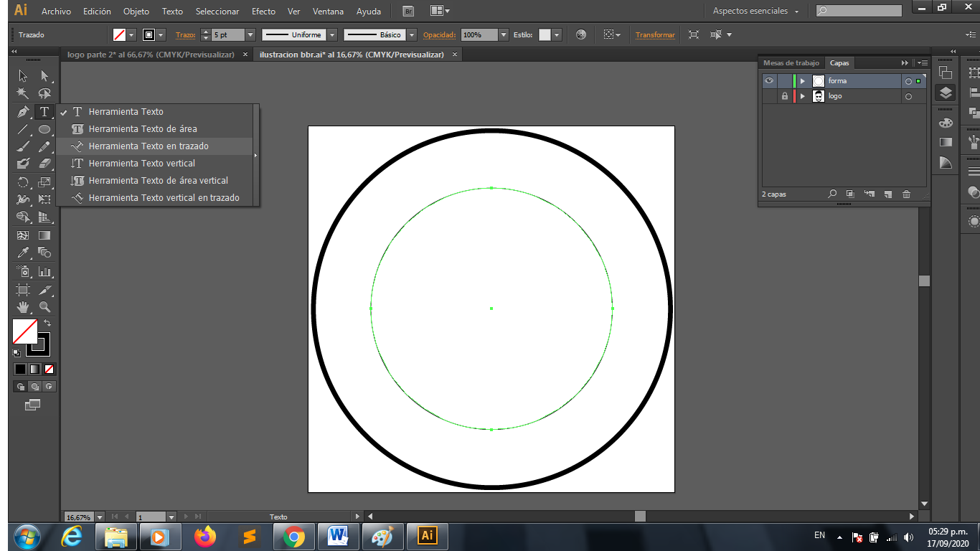Open the Archivo menu
The width and height of the screenshot is (980, 551).
click(x=56, y=11)
